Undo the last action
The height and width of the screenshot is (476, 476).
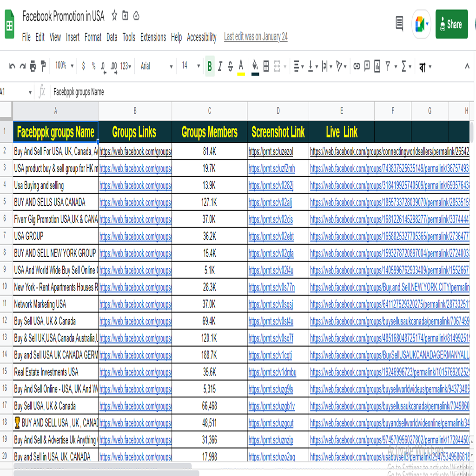[x=12, y=66]
